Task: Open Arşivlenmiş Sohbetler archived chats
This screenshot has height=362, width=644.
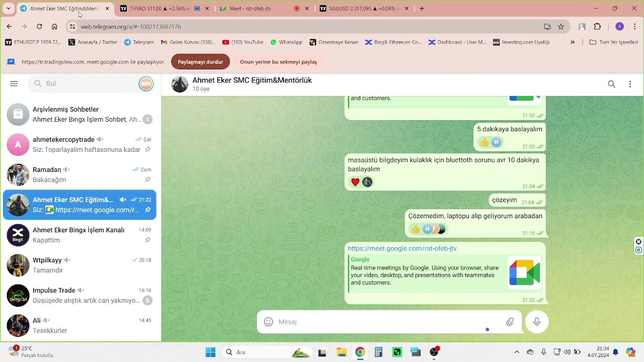Action: click(79, 114)
